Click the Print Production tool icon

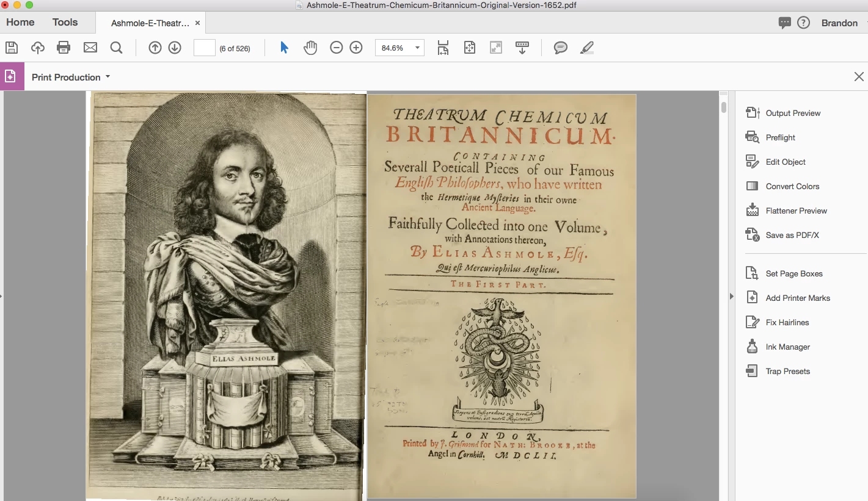pyautogui.click(x=12, y=76)
